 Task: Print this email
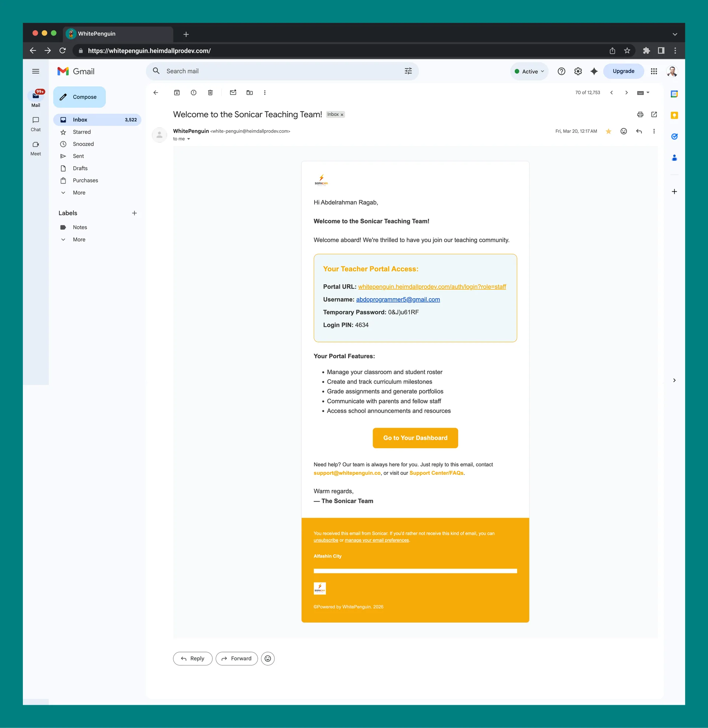coord(640,115)
